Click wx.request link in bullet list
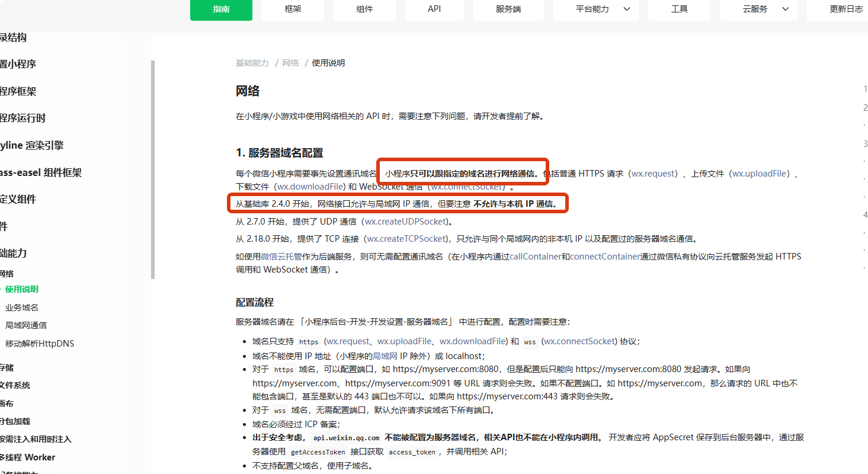Screen dimensions: 868x474 click(x=349, y=341)
